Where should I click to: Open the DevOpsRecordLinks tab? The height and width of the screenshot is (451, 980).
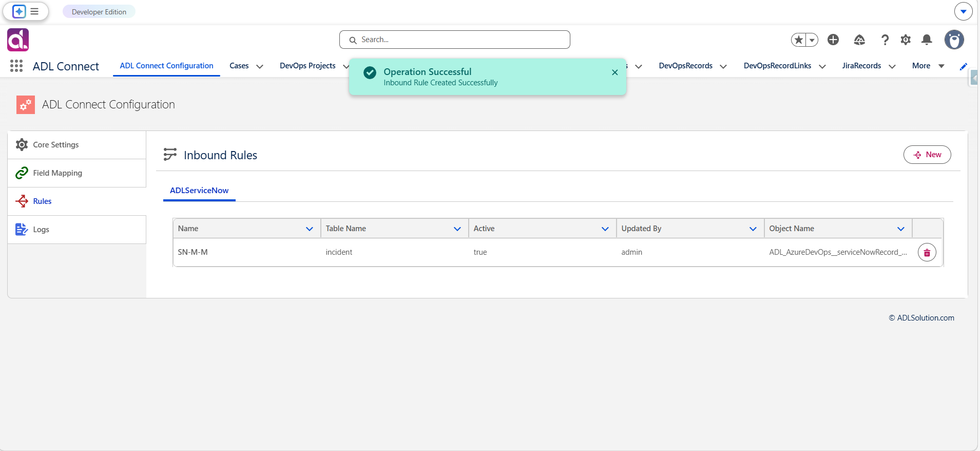tap(777, 66)
